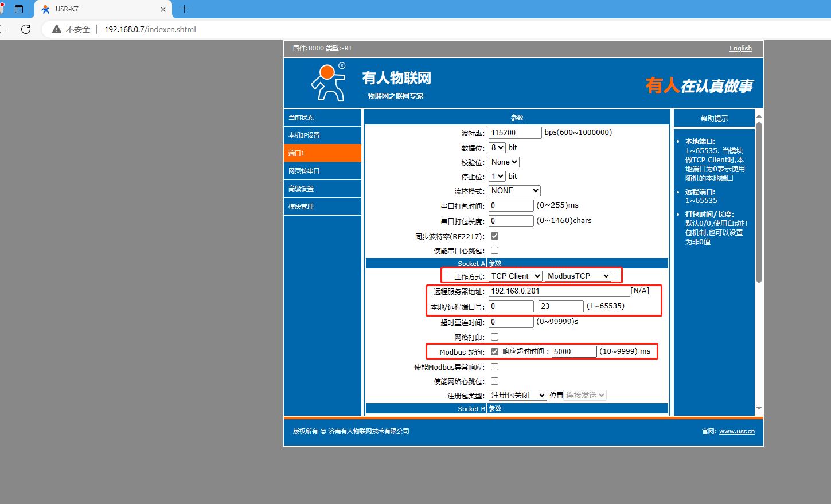Uncheck the Modbus 轮询 checkbox
Viewport: 831px width, 504px height.
point(494,351)
